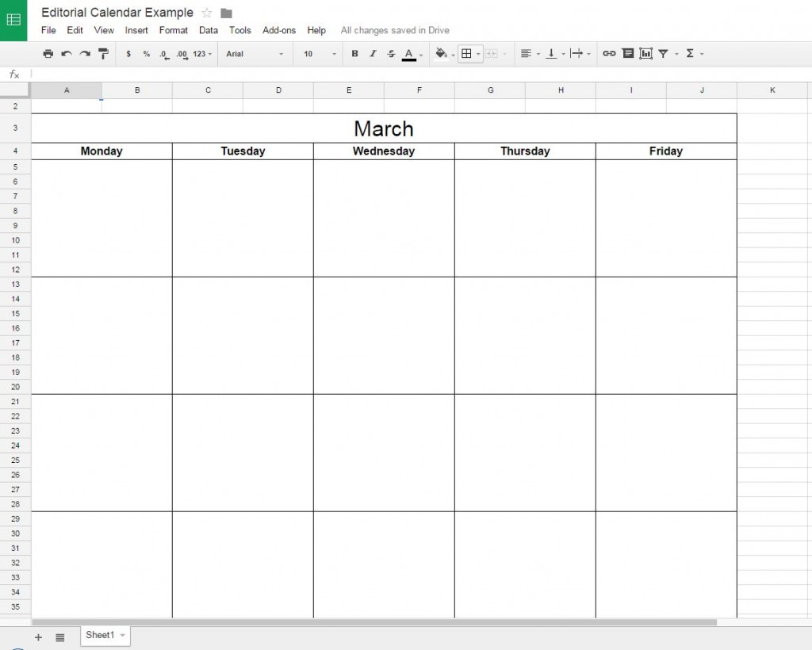This screenshot has height=650, width=812.
Task: Select the Insert link icon
Action: tap(608, 53)
